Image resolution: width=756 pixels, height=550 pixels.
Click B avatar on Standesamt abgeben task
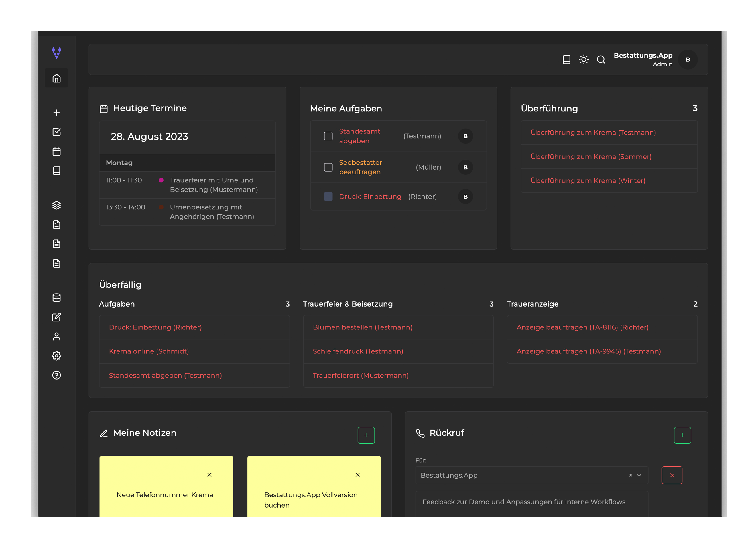pyautogui.click(x=465, y=136)
